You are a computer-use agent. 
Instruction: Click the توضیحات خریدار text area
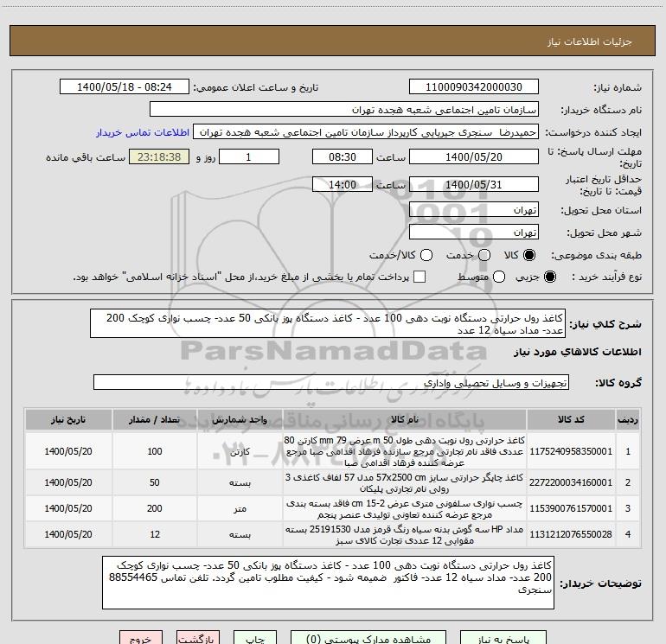(328, 583)
